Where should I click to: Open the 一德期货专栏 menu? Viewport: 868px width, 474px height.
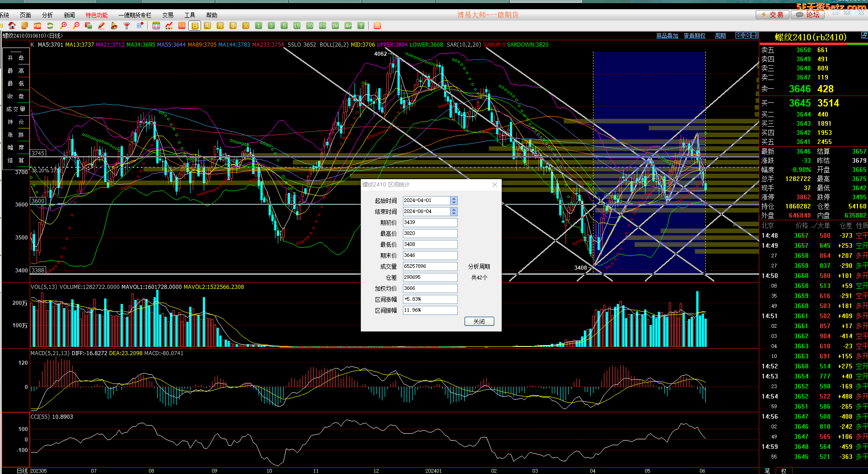(x=135, y=15)
